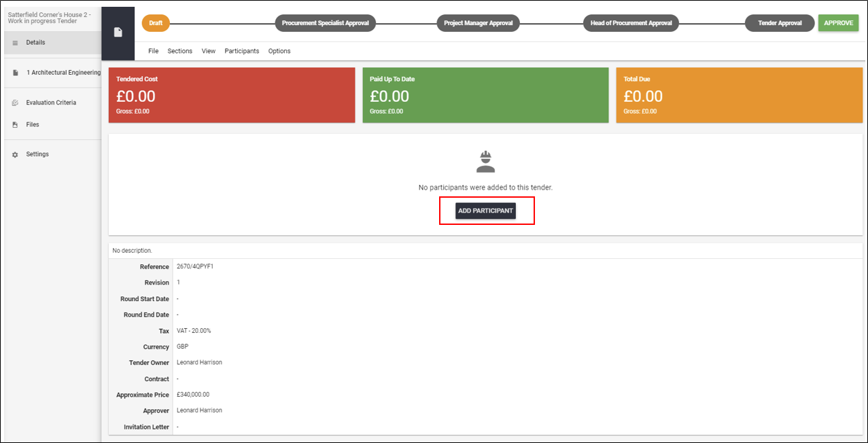Click the green Approve button
Image resolution: width=868 pixels, height=443 pixels.
click(x=838, y=23)
